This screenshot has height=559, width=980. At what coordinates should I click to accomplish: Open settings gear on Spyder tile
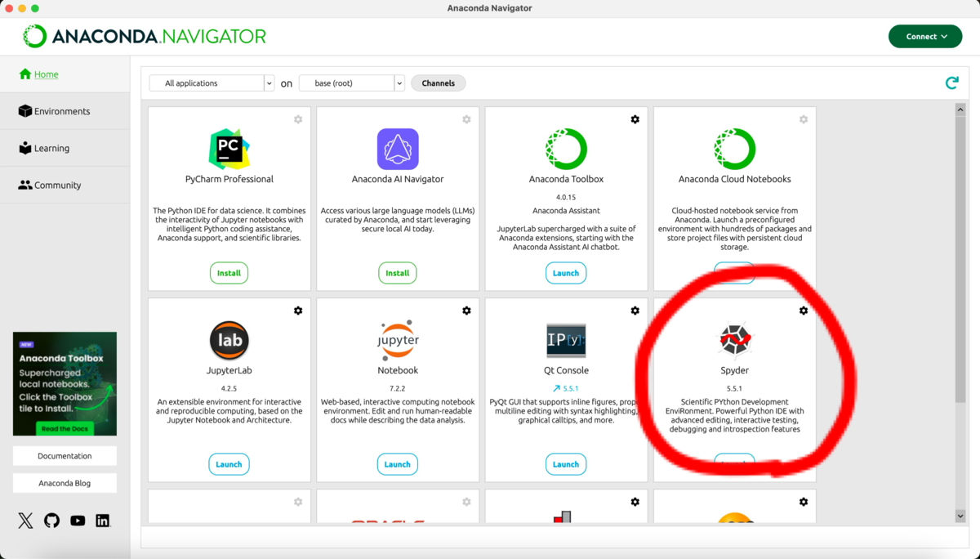(804, 311)
